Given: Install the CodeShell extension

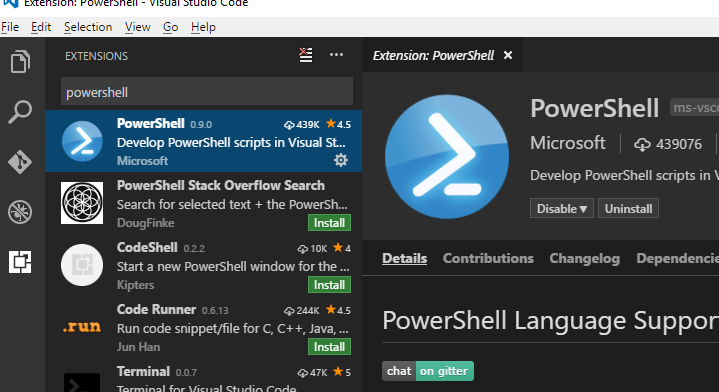Looking at the screenshot, I should tap(329, 285).
